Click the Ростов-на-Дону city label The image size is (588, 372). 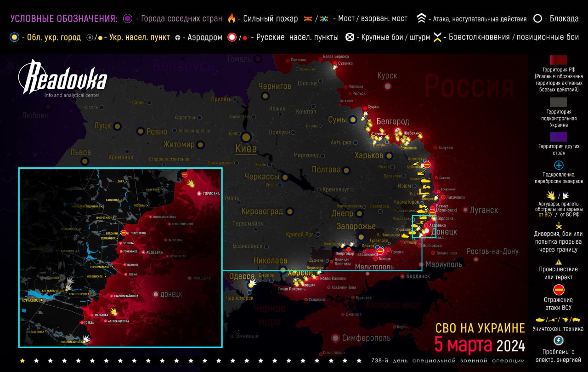[x=492, y=252]
